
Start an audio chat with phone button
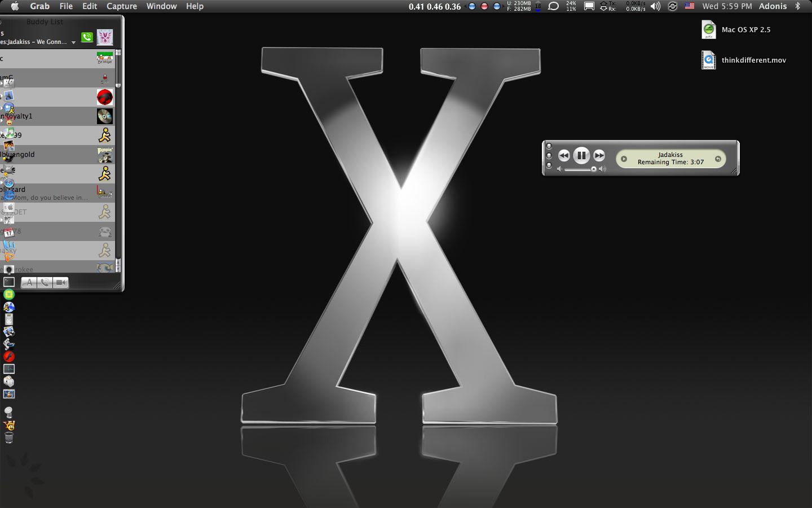pos(45,282)
